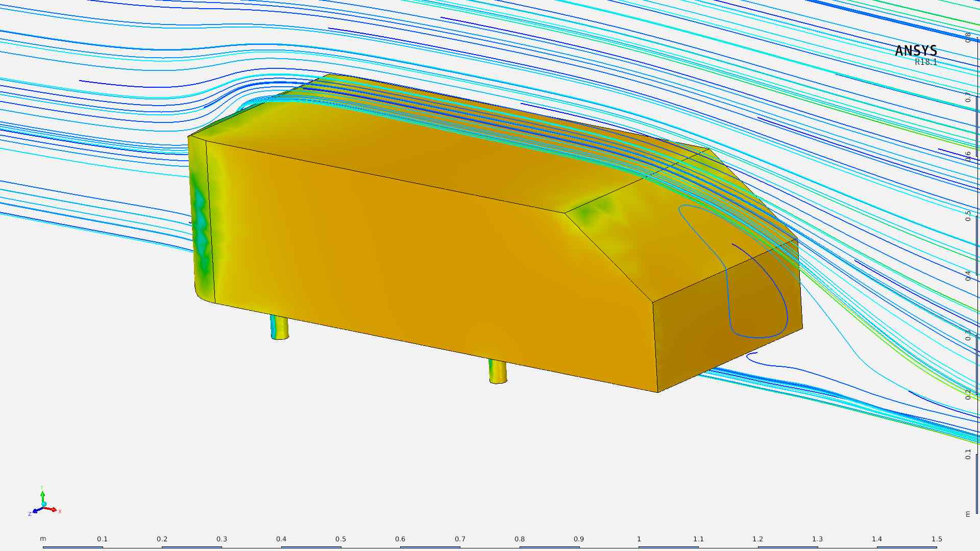The image size is (980, 551).
Task: Click the green Y-axis arrow on the triad
Action: 43,496
